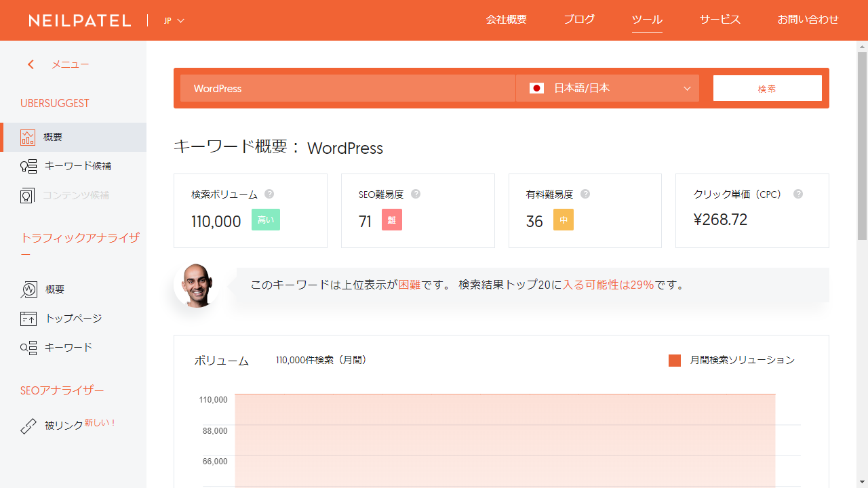
Task: Click the paid difficulty value 36
Action: [x=534, y=221]
